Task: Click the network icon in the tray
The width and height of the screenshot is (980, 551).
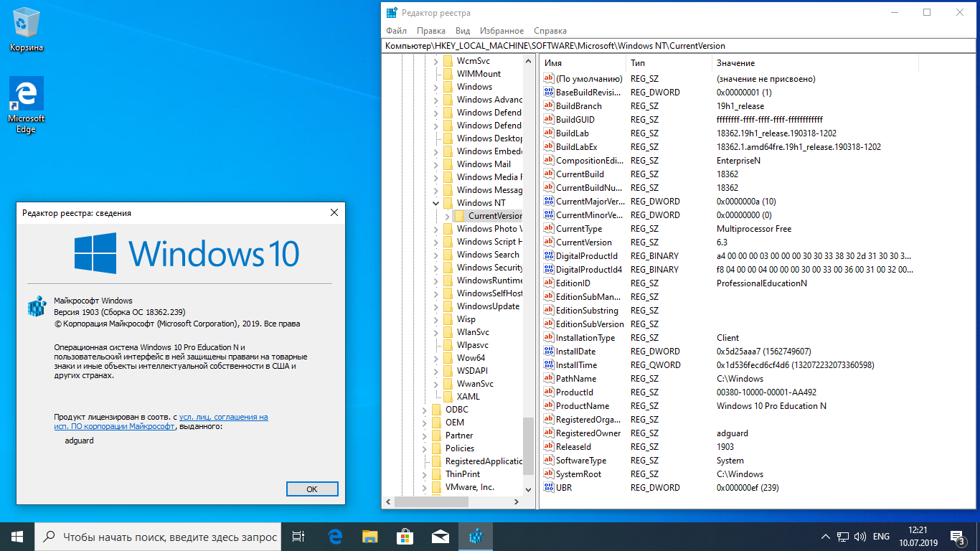Action: 842,537
